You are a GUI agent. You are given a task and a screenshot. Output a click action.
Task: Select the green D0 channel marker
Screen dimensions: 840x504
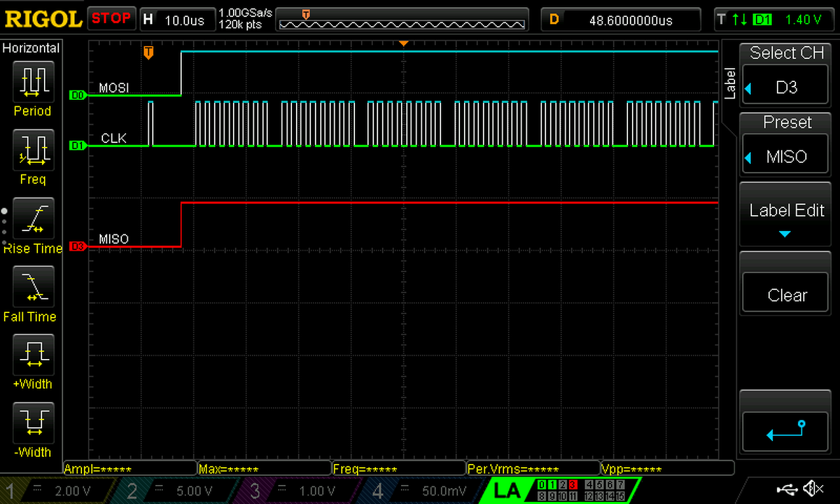(x=77, y=95)
